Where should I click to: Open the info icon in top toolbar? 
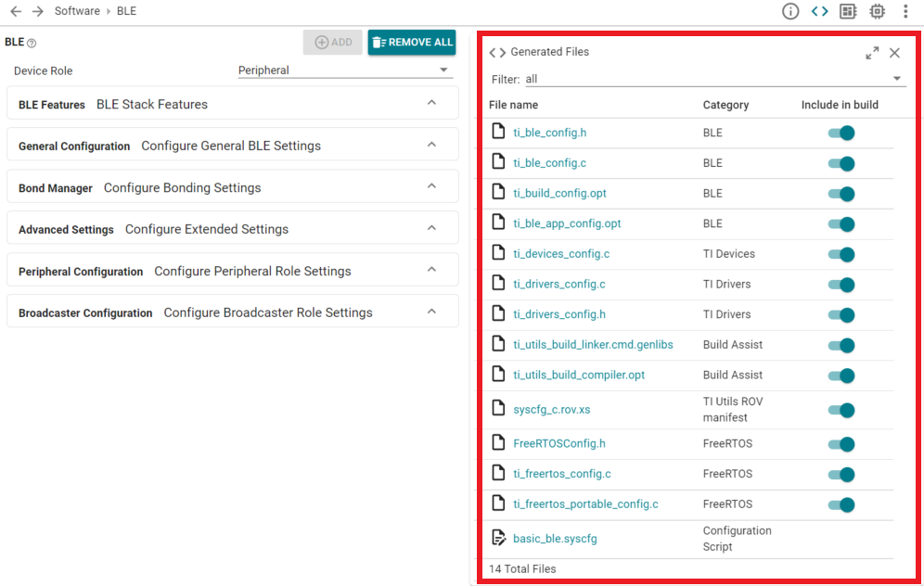point(790,11)
